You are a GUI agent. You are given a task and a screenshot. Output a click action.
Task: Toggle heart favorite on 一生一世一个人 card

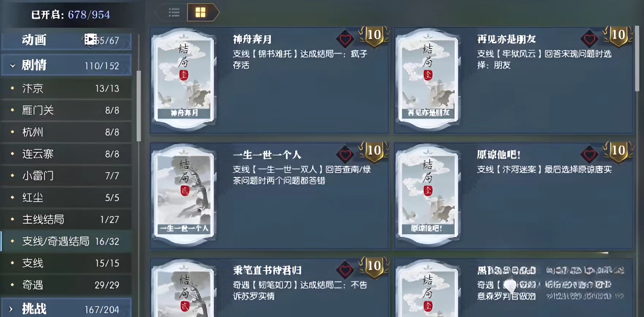coord(345,154)
